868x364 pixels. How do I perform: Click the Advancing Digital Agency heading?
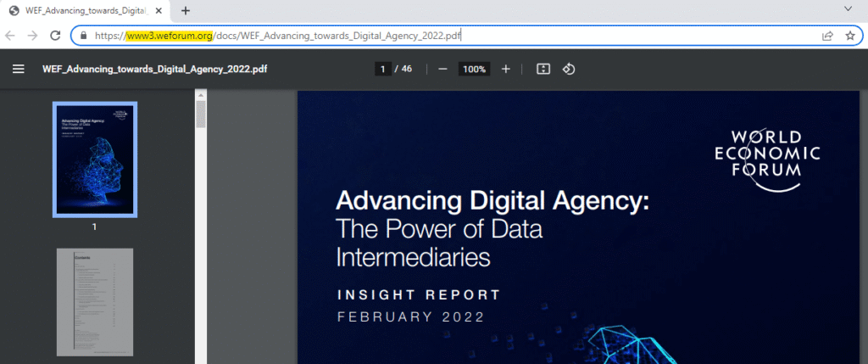tap(492, 200)
